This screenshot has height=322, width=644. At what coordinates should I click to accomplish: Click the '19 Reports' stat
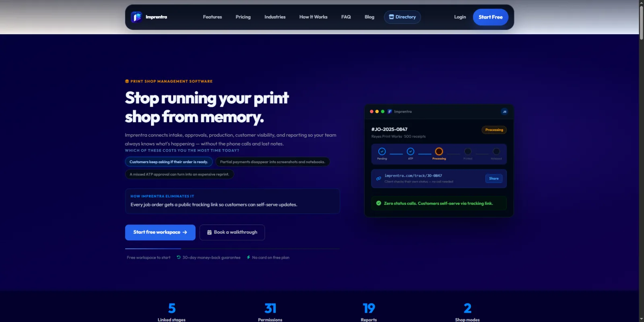(x=369, y=312)
